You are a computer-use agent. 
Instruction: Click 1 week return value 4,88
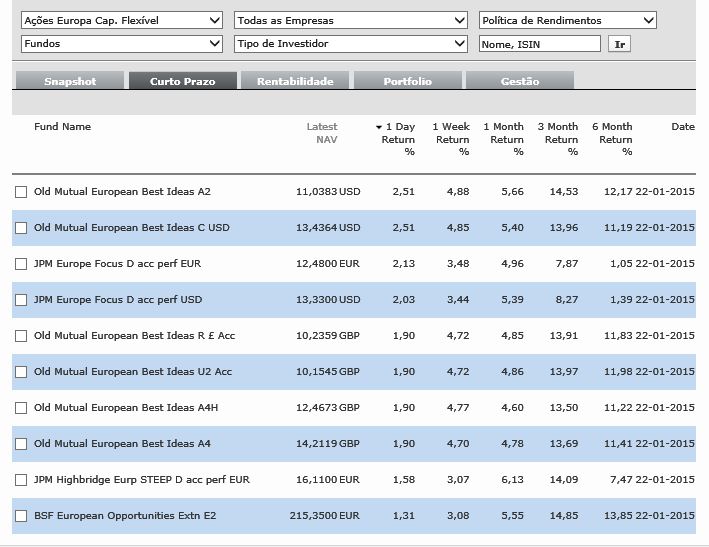(458, 192)
